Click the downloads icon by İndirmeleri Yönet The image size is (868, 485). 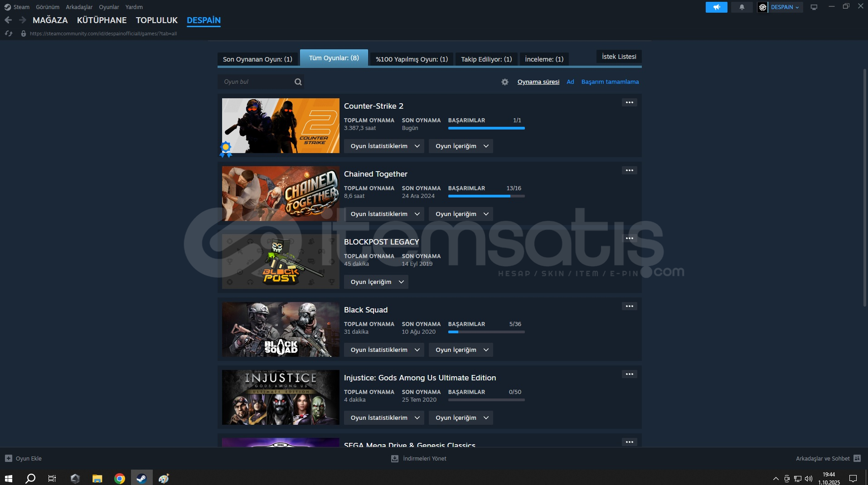pyautogui.click(x=395, y=459)
